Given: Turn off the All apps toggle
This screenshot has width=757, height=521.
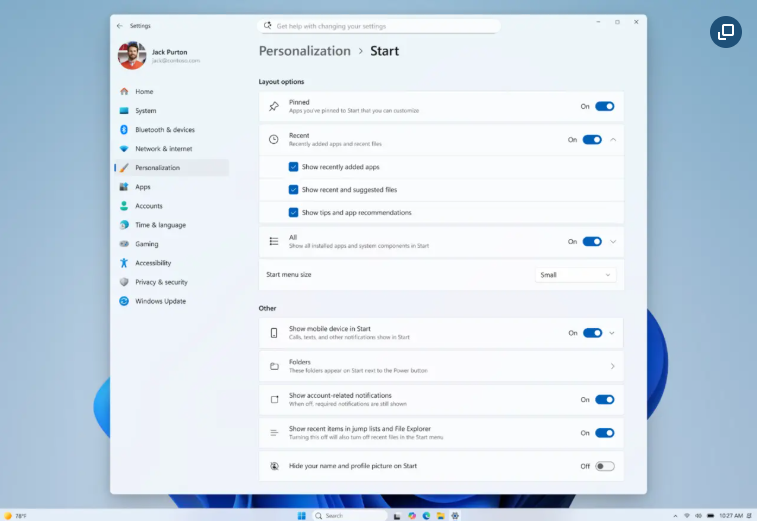Looking at the screenshot, I should pyautogui.click(x=592, y=241).
